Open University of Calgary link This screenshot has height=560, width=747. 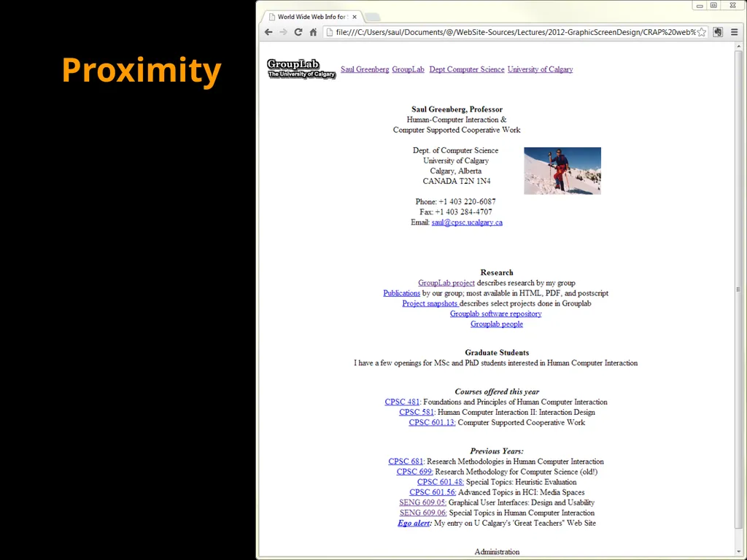tap(541, 69)
